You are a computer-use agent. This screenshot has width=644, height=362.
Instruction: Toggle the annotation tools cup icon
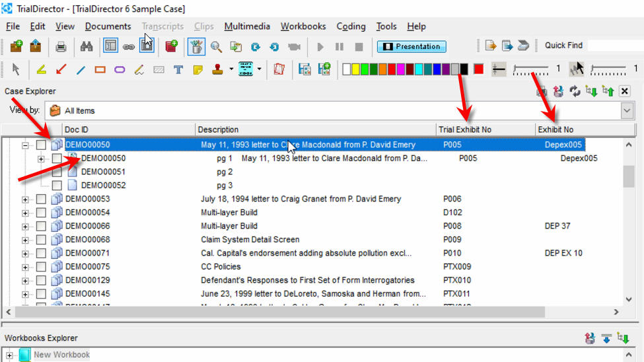(196, 47)
